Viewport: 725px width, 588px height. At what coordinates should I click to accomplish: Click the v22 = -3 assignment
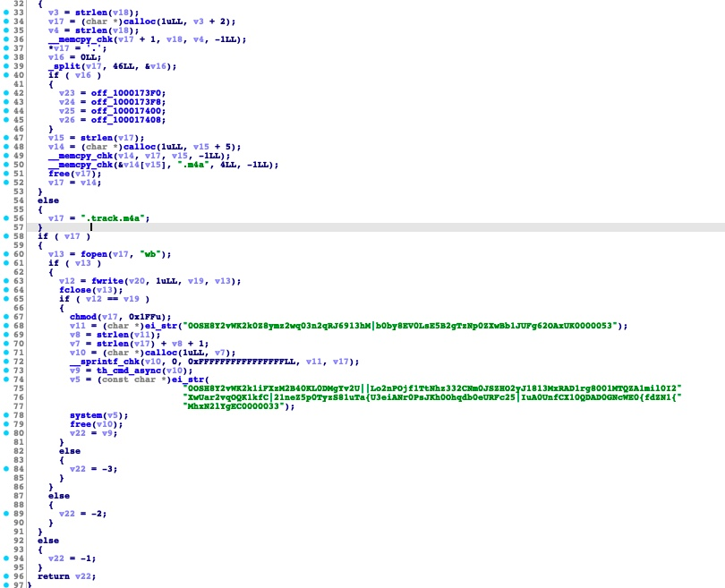click(x=93, y=469)
